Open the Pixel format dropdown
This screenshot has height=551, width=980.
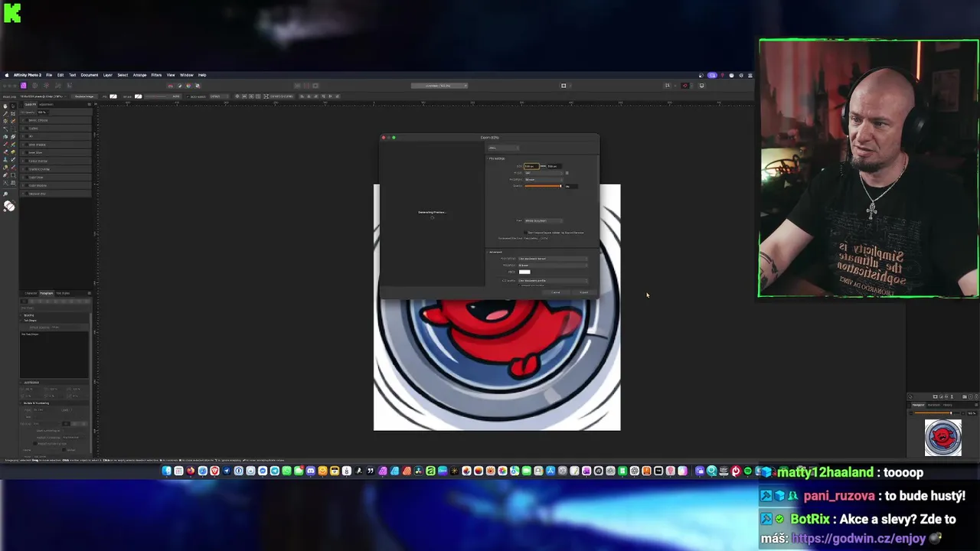[553, 259]
